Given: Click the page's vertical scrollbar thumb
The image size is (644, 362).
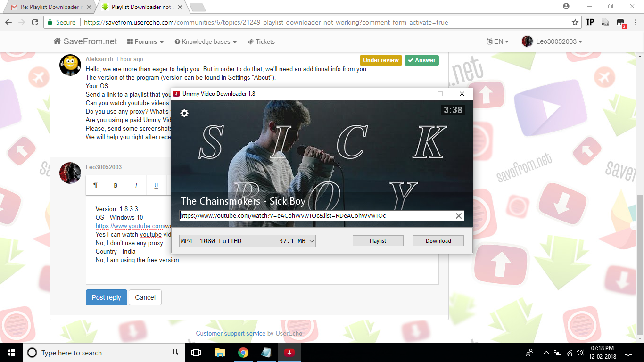Looking at the screenshot, I should point(640,266).
